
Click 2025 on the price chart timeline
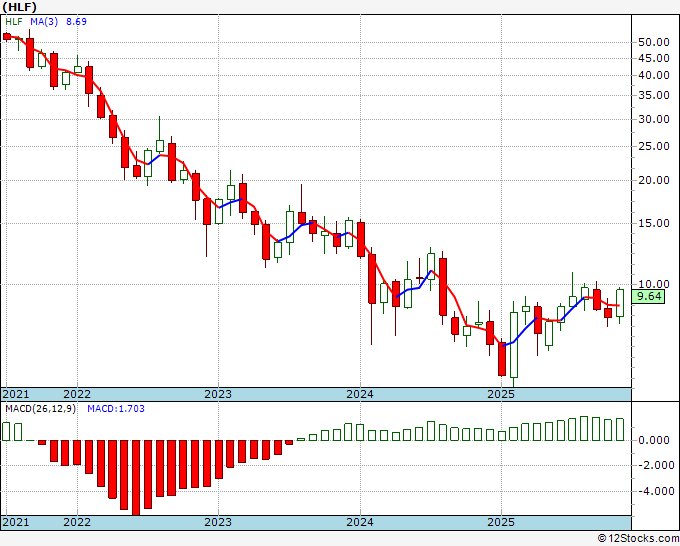point(501,394)
